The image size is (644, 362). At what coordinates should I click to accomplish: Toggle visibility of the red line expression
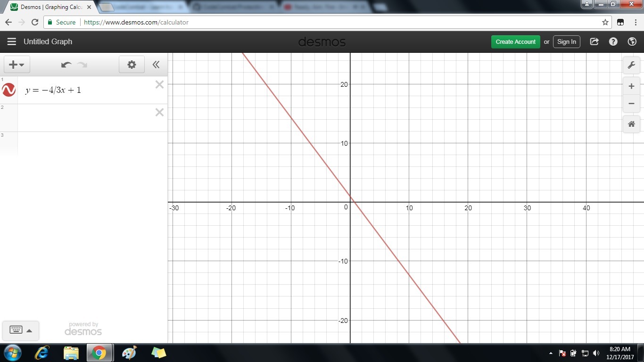pyautogui.click(x=9, y=90)
